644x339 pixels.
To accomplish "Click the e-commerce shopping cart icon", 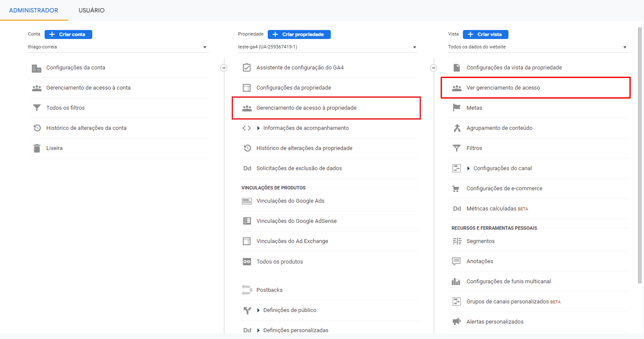I will click(x=457, y=189).
